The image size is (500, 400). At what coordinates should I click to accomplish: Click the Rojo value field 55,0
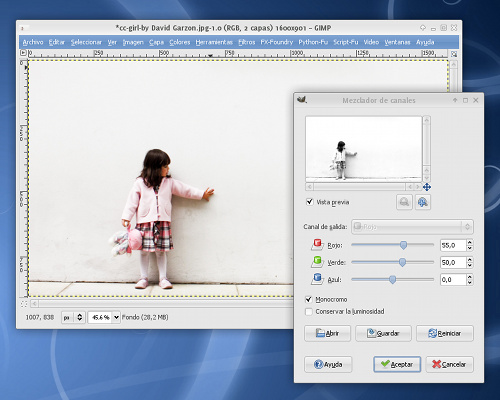click(x=453, y=245)
